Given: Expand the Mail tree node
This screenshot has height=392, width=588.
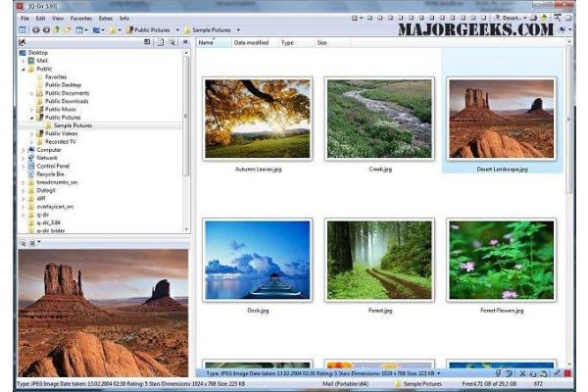Looking at the screenshot, I should (x=24, y=61).
